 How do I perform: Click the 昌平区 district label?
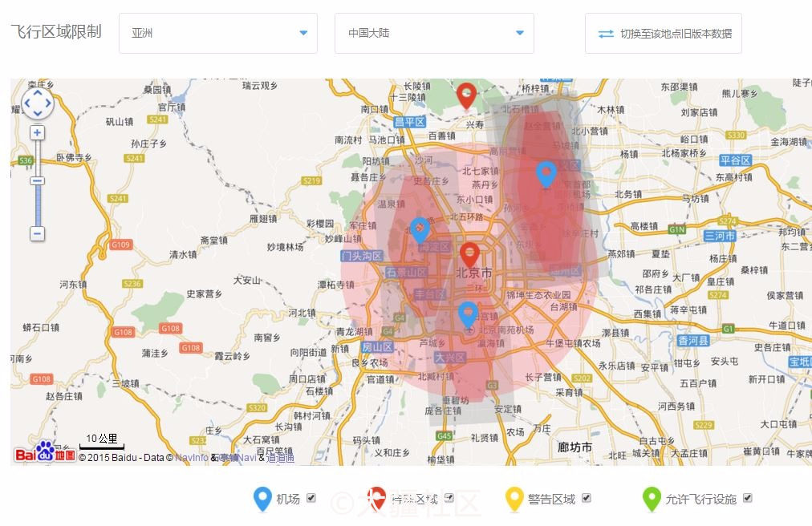coord(410,122)
